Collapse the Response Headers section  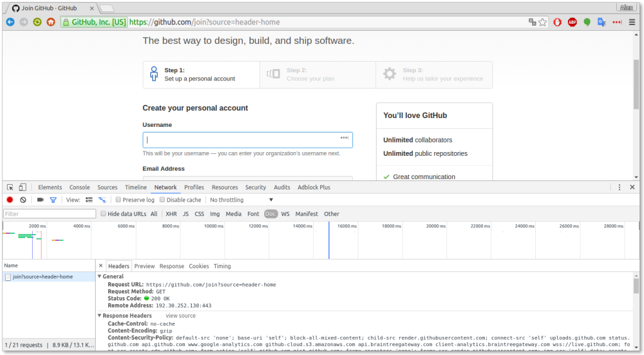99,315
